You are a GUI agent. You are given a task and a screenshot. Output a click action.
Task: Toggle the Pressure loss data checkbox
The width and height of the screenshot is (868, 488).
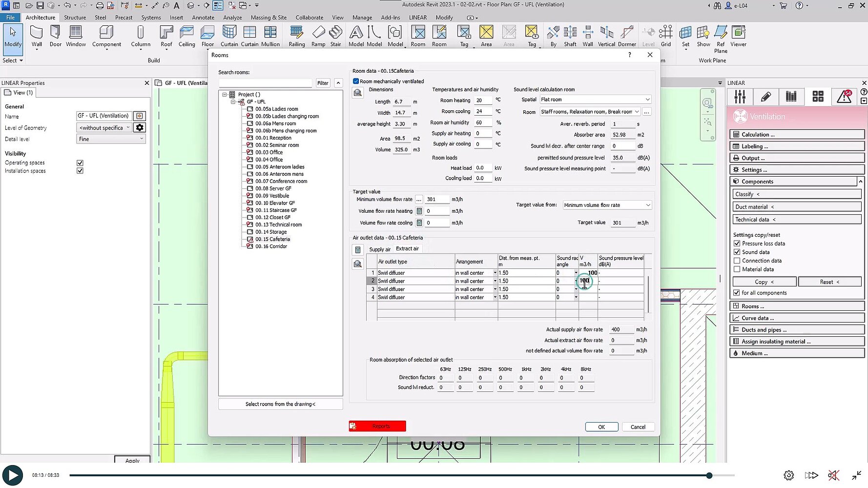click(737, 244)
